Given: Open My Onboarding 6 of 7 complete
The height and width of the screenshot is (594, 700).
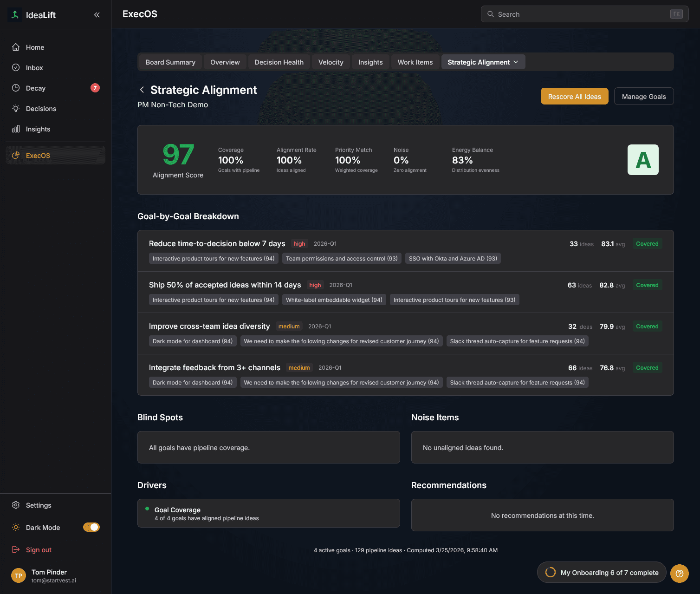Looking at the screenshot, I should pos(602,573).
